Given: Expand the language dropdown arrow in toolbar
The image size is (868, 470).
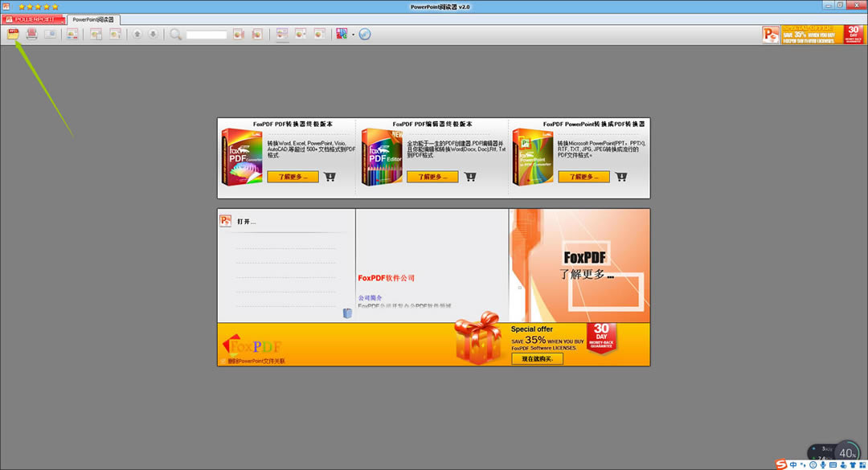Looking at the screenshot, I should tap(353, 35).
